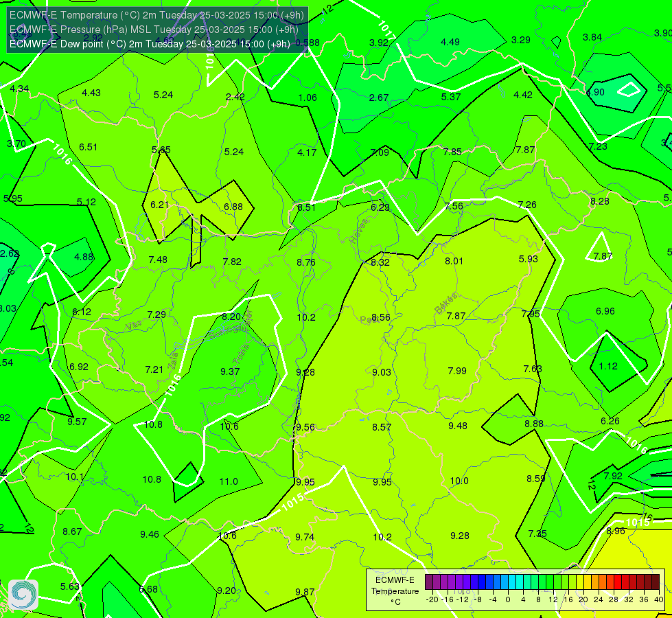Image resolution: width=672 pixels, height=618 pixels.
Task: Click the 1017 isobar label
Action: 386,29
